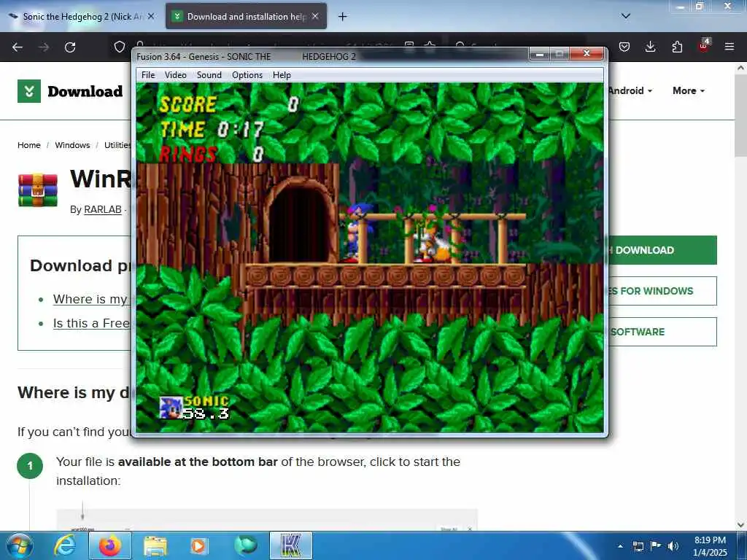Expand the More navigation dropdown
The image size is (747, 560).
pyautogui.click(x=689, y=90)
